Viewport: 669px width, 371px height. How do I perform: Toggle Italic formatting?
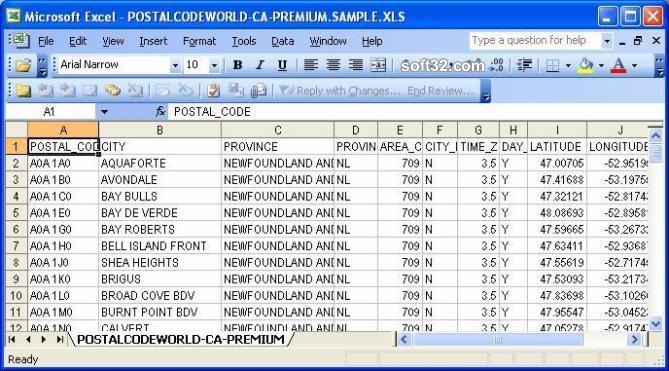pyautogui.click(x=259, y=65)
